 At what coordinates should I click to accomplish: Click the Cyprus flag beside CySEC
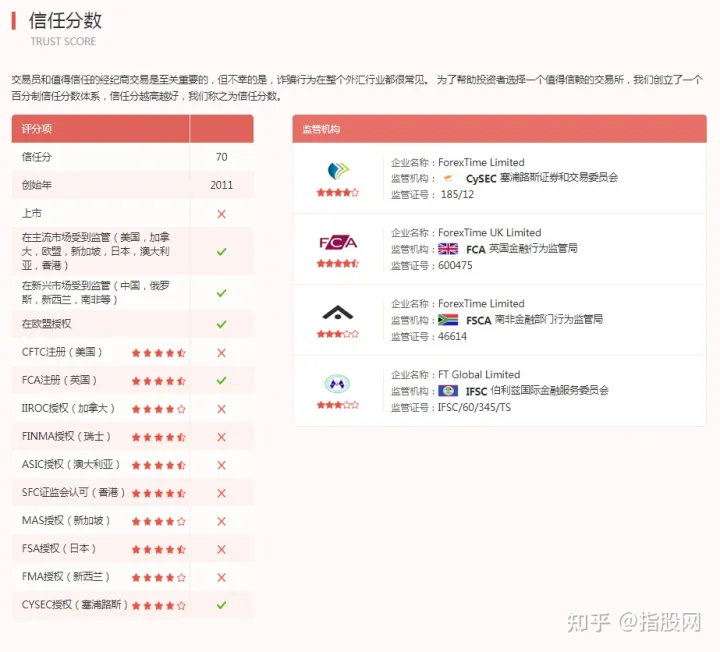point(448,178)
